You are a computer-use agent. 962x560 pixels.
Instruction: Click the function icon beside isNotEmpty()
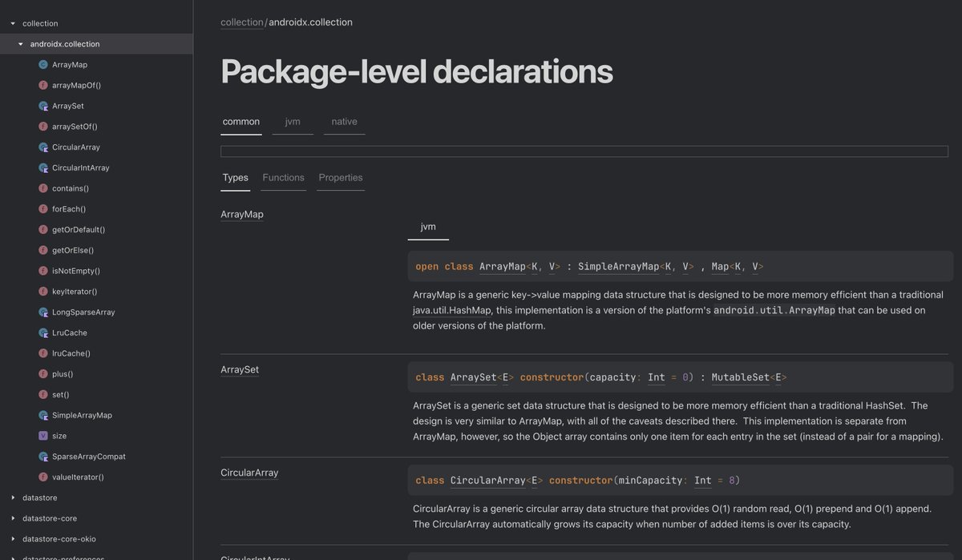coord(43,271)
